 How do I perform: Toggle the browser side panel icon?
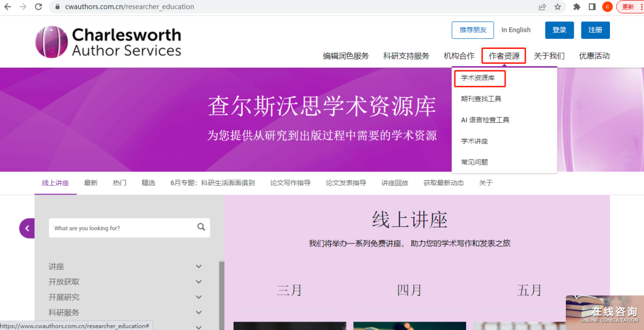click(592, 7)
